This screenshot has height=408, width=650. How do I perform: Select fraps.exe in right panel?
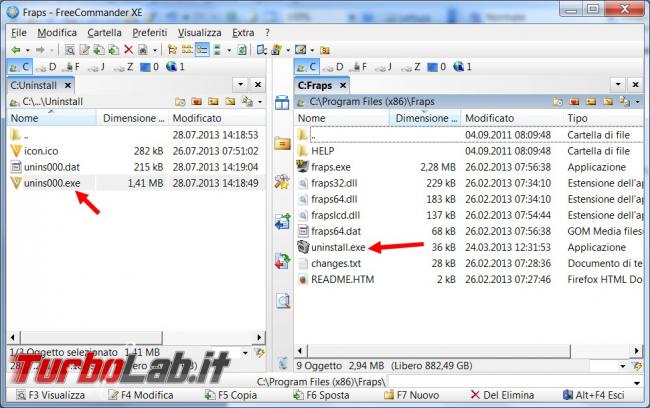(x=331, y=167)
